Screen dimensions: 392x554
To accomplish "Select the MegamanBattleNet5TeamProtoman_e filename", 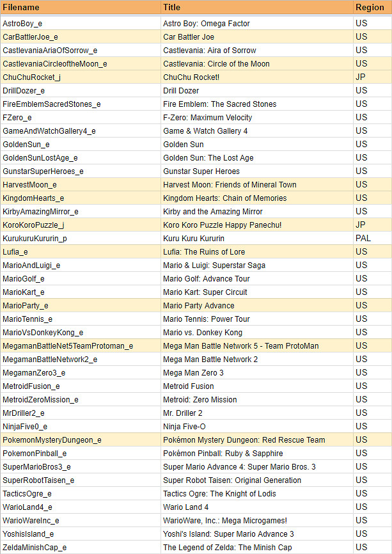I will (68, 346).
